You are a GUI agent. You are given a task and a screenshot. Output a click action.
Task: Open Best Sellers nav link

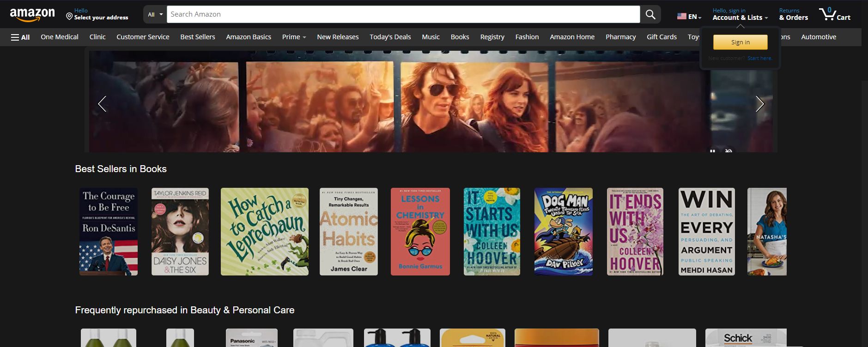pyautogui.click(x=198, y=37)
